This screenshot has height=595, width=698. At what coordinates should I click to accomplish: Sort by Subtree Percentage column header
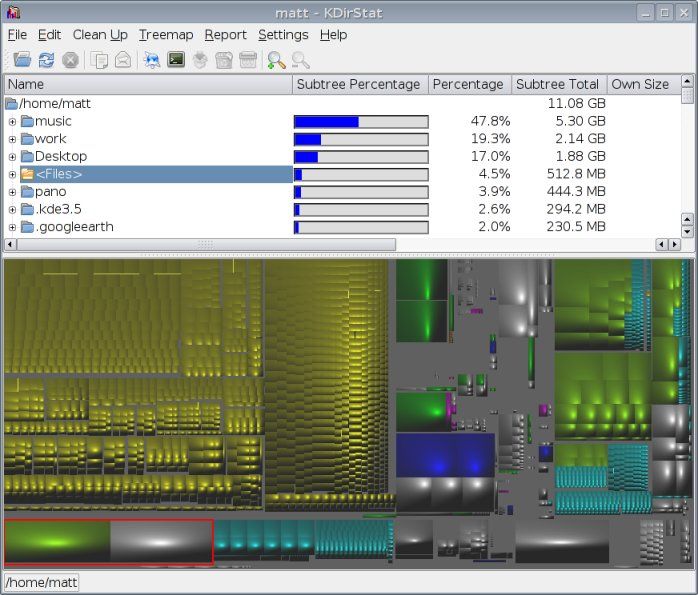click(x=360, y=84)
